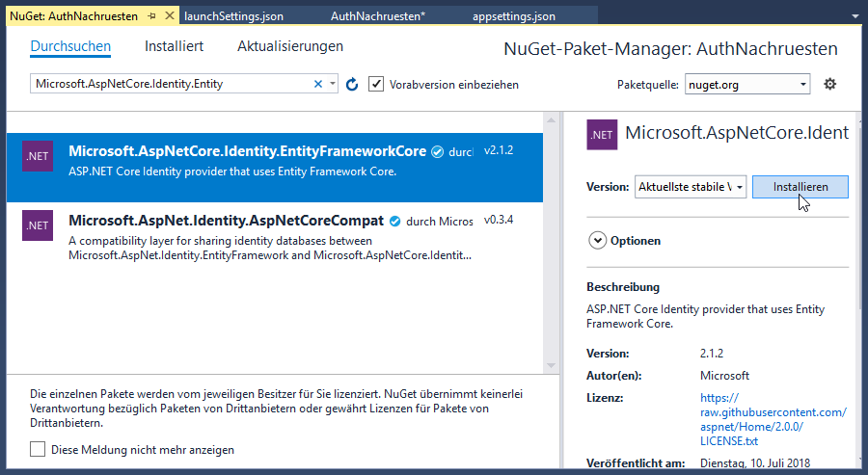Open the license link raw.githubusercontent.com
The image size is (868, 475).
point(773,419)
